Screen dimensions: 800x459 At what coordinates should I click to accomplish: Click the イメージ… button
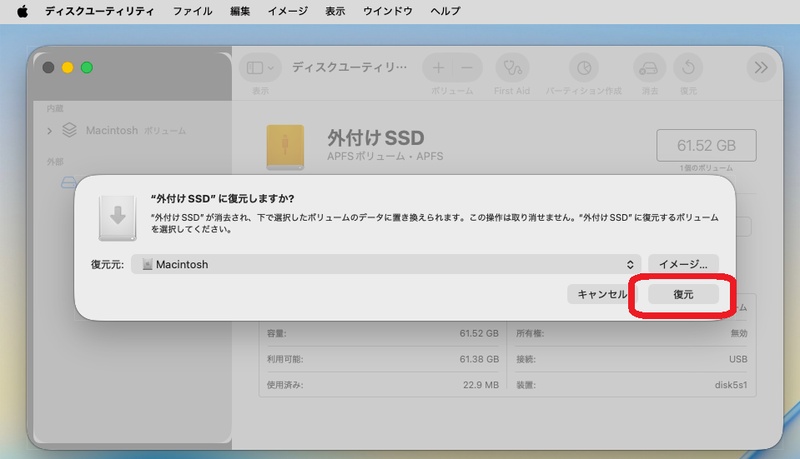click(x=683, y=264)
